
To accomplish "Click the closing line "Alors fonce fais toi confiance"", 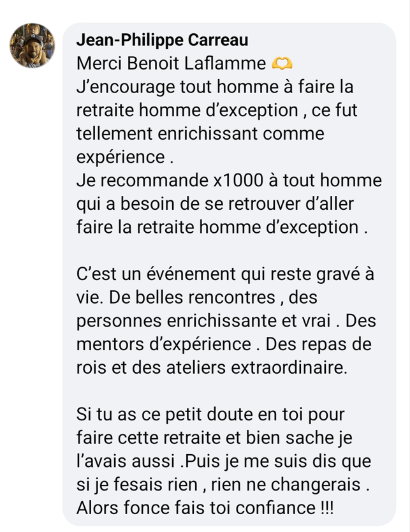I will point(205,508).
